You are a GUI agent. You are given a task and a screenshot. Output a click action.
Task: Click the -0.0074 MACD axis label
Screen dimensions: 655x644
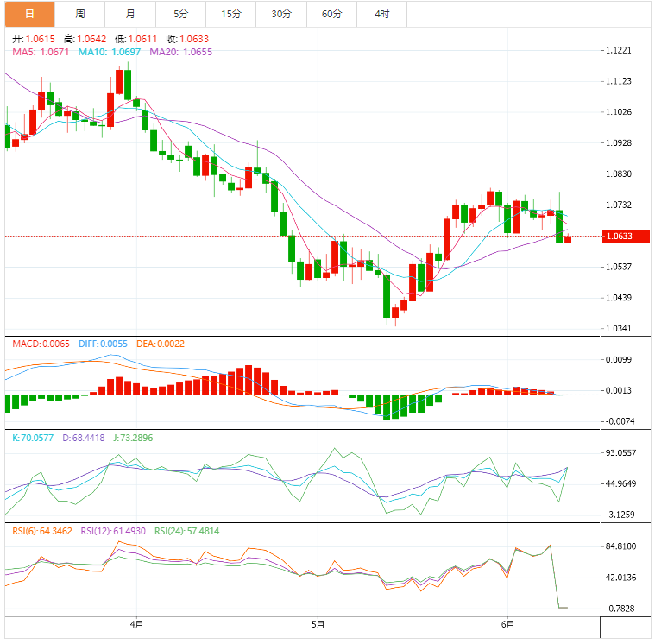[x=620, y=421]
